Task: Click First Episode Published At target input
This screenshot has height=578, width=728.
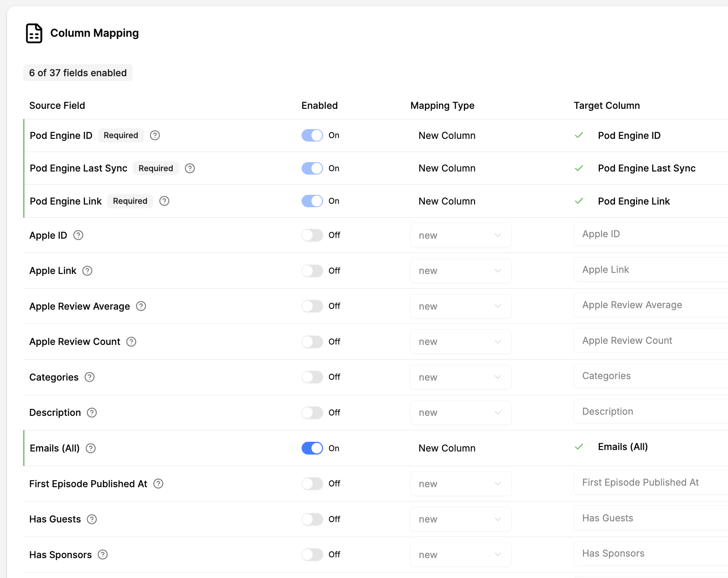Action: coord(651,482)
